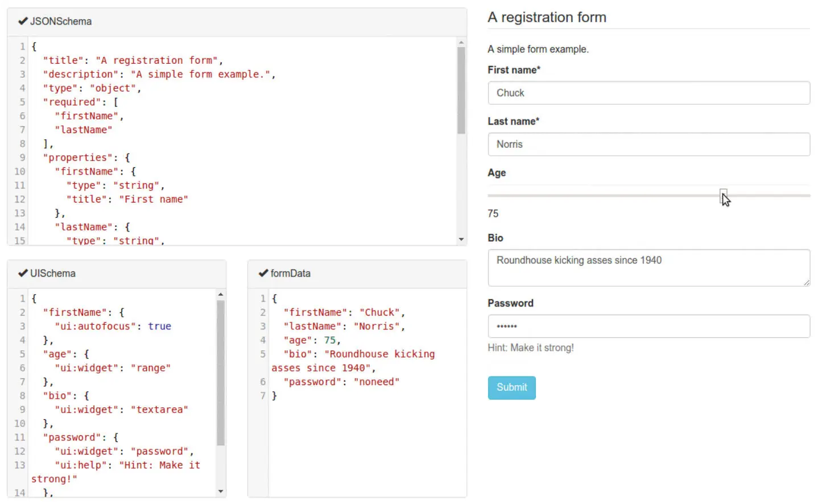Click the formData checkmark icon
This screenshot has height=504, width=818.
point(263,273)
